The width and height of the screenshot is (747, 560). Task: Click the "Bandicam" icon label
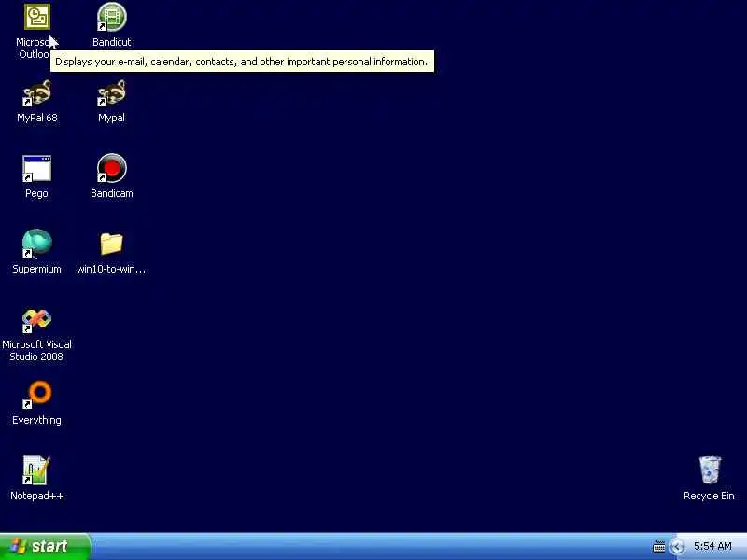(111, 193)
